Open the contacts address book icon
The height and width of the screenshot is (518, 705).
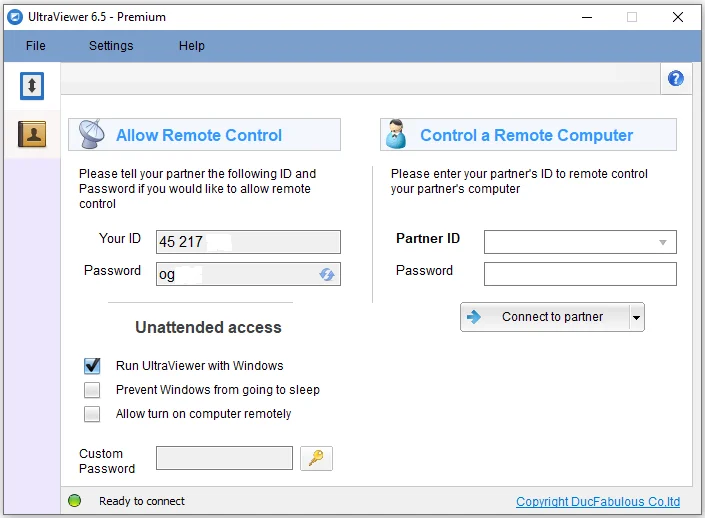(32, 134)
